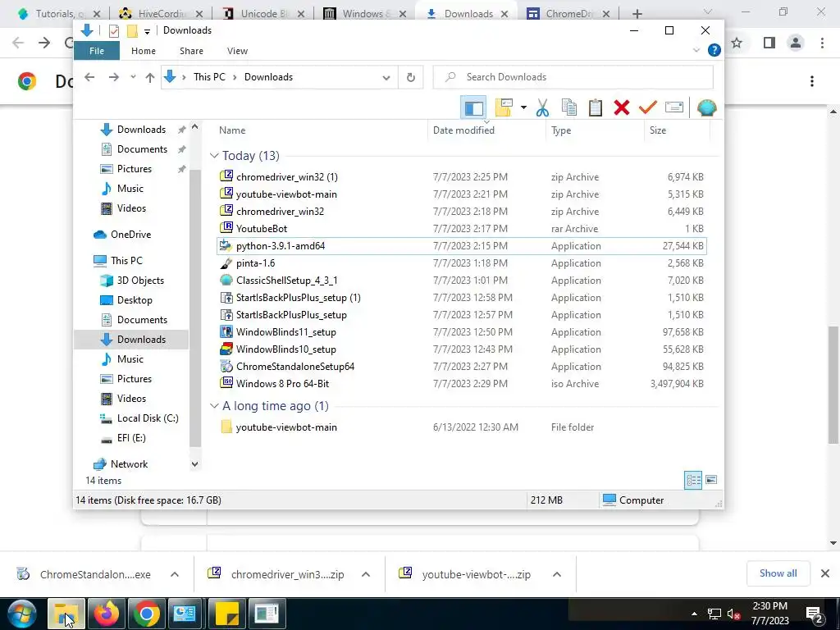
Task: Open menu for youtube-viewbot zip download
Action: pos(557,575)
